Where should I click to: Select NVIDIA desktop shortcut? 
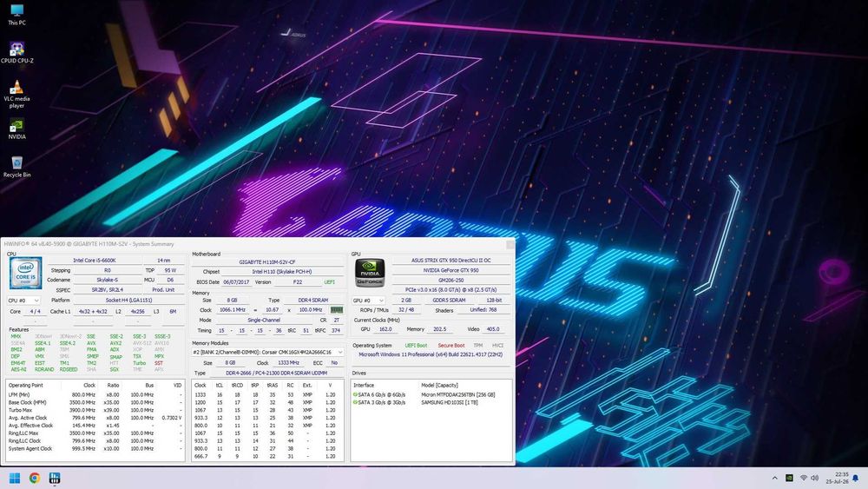pos(16,129)
